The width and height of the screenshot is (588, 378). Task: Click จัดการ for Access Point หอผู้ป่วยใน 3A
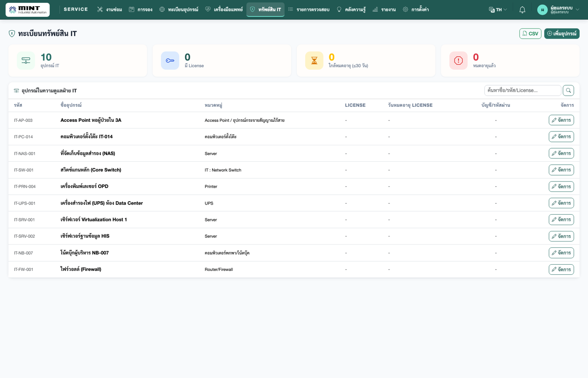(561, 120)
